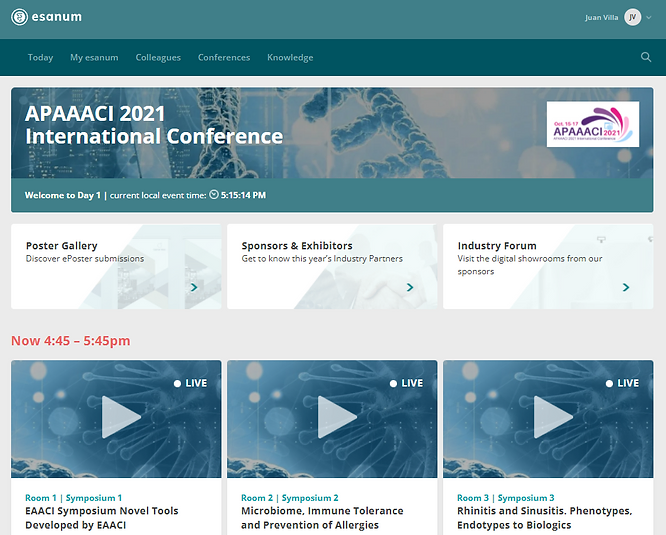Screen dimensions: 666x535
Task: Click the JV user avatar
Action: coord(632,17)
